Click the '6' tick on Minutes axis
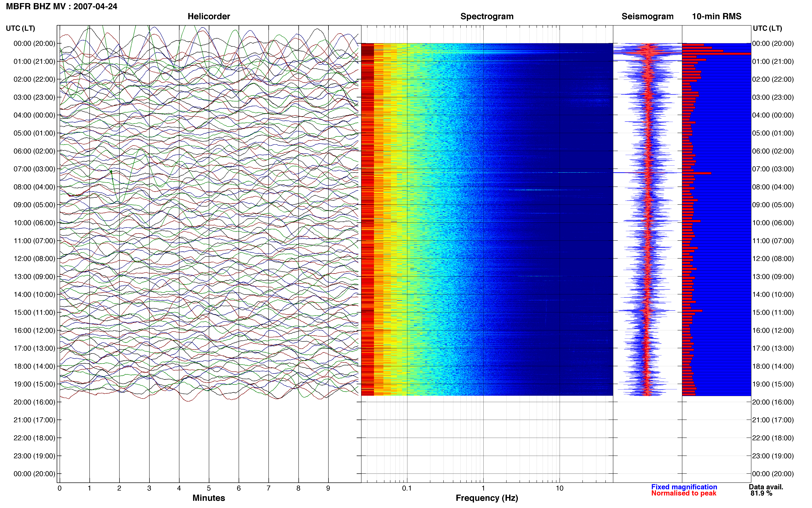This screenshot has width=812, height=508. 239,488
